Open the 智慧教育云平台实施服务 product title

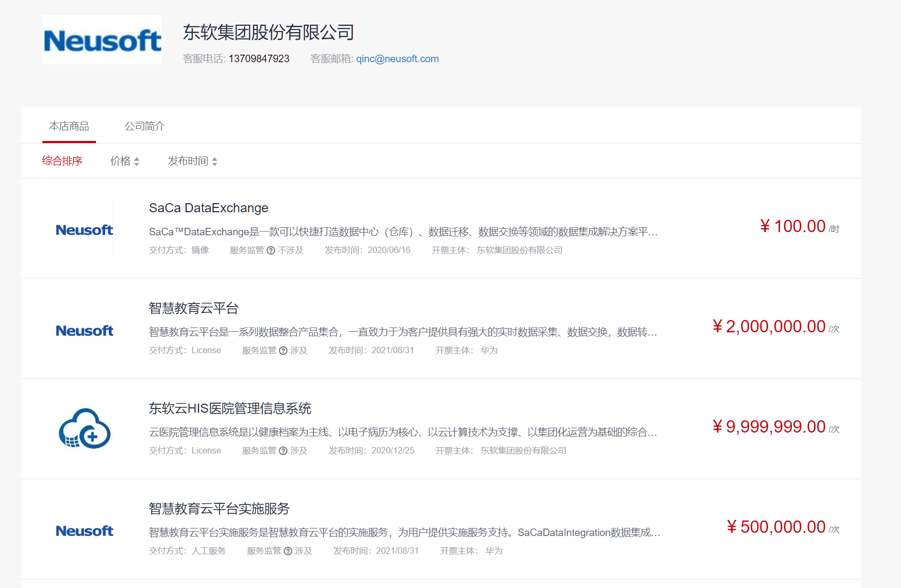(x=219, y=509)
